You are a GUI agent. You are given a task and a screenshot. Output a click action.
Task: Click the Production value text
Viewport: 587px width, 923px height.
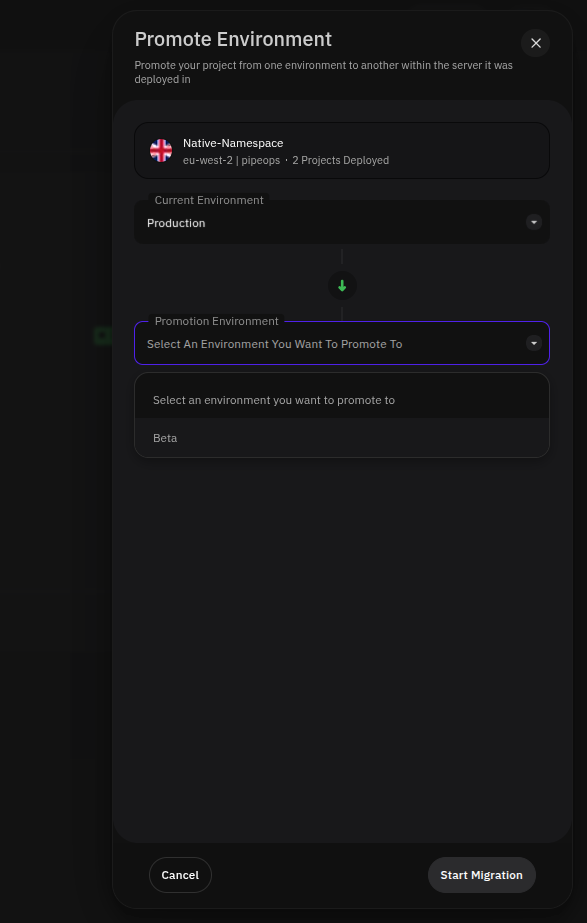176,223
